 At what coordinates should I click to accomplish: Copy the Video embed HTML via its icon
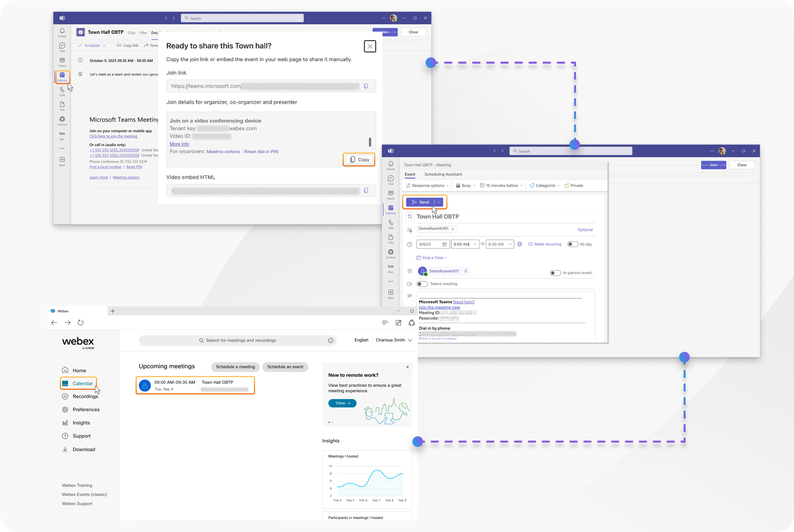pyautogui.click(x=366, y=191)
